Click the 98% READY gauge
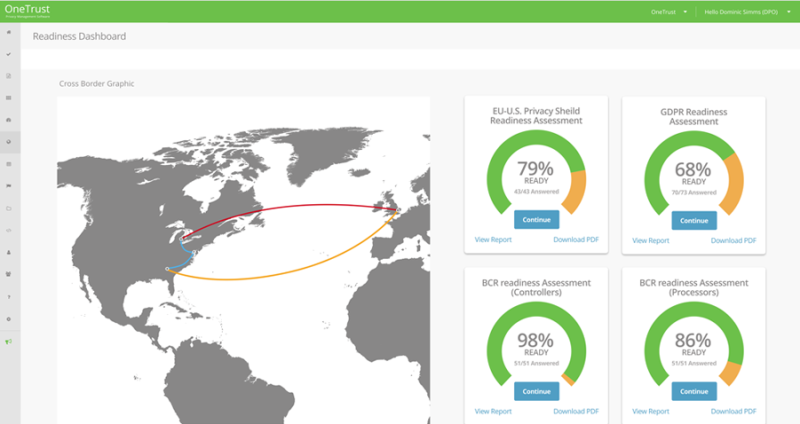 click(x=536, y=345)
